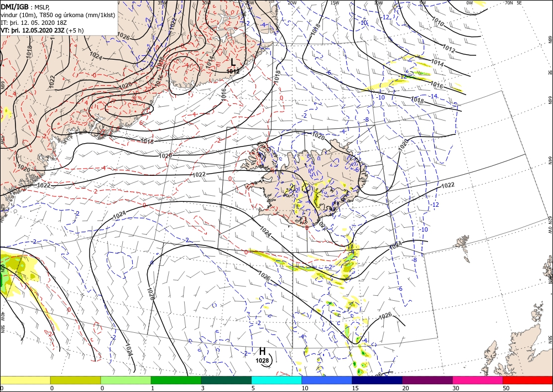Click the red legend swatch
This screenshot has height=392, width=553.
click(528, 380)
